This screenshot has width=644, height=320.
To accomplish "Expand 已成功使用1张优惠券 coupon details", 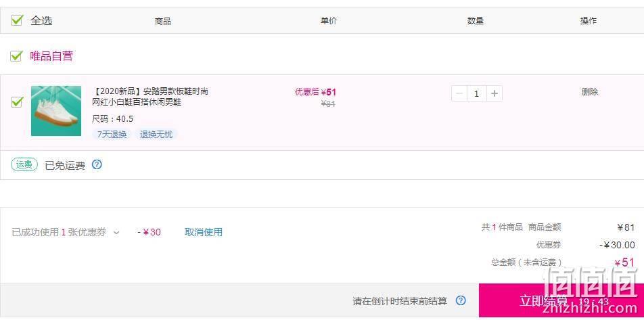I will point(59,233).
